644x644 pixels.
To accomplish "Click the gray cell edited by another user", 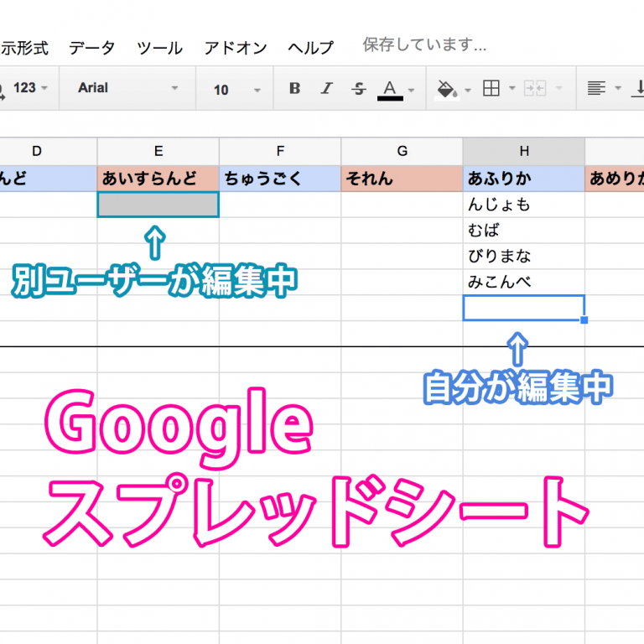I will pyautogui.click(x=158, y=205).
